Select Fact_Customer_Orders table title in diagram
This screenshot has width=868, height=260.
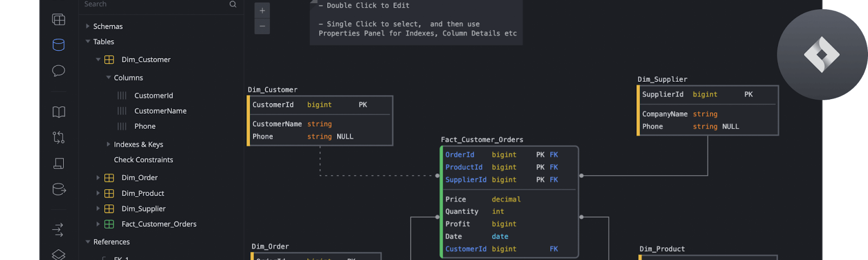click(482, 140)
